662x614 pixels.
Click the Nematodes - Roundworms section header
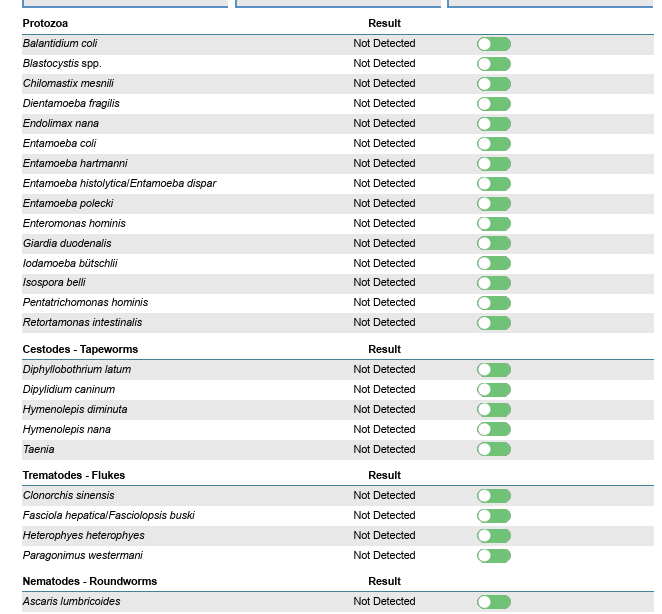(90, 581)
